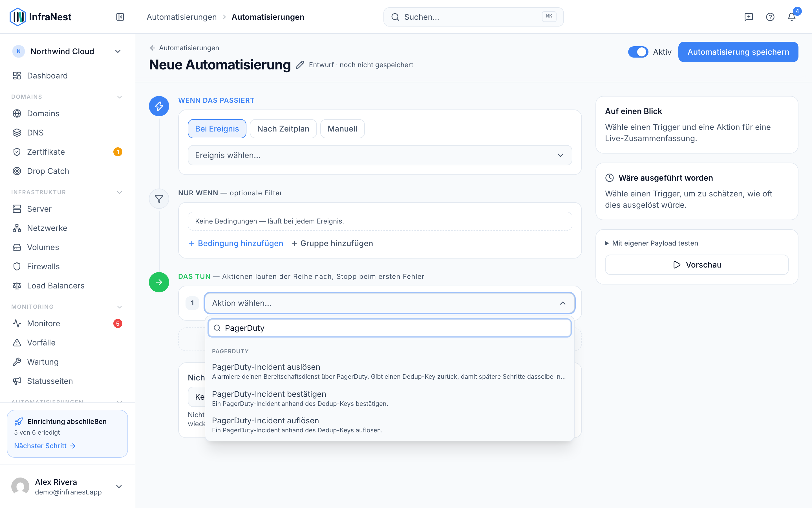Click the pencil icon to rename automation
This screenshot has height=508, width=812.
point(300,65)
